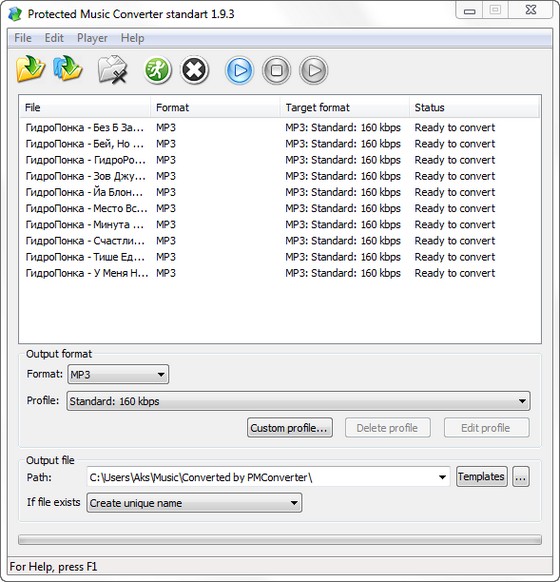The height and width of the screenshot is (582, 560).
Task: Click the Templates button
Action: coord(482,476)
